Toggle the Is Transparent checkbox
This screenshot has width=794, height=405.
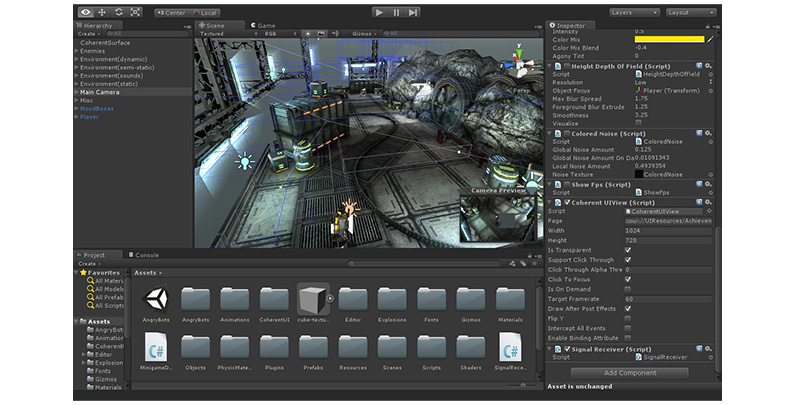[x=628, y=250]
